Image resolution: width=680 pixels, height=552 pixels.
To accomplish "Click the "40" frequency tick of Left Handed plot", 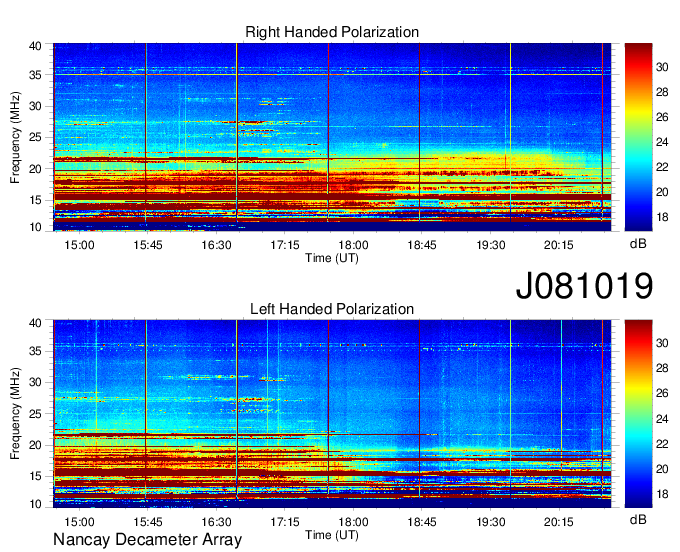I will 35,323.
